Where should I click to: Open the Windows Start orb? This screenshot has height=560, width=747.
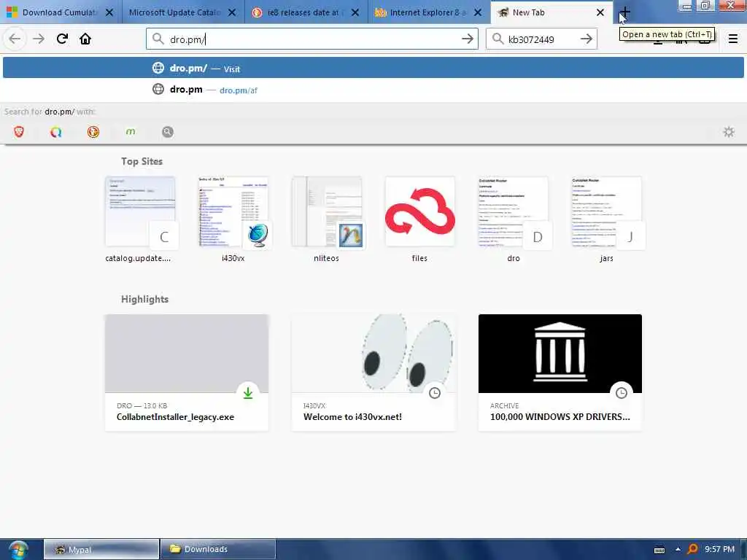pyautogui.click(x=18, y=550)
